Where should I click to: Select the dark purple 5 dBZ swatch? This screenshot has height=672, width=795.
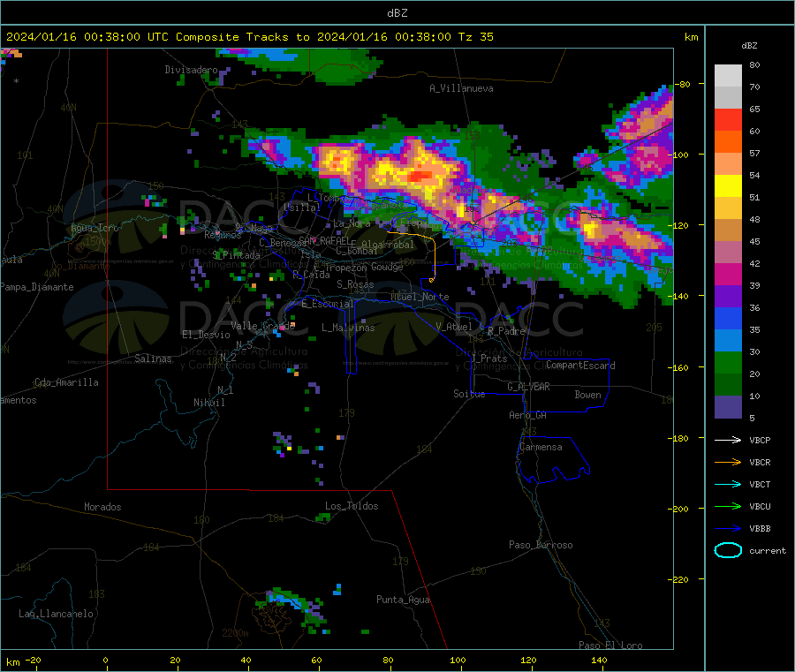point(728,407)
